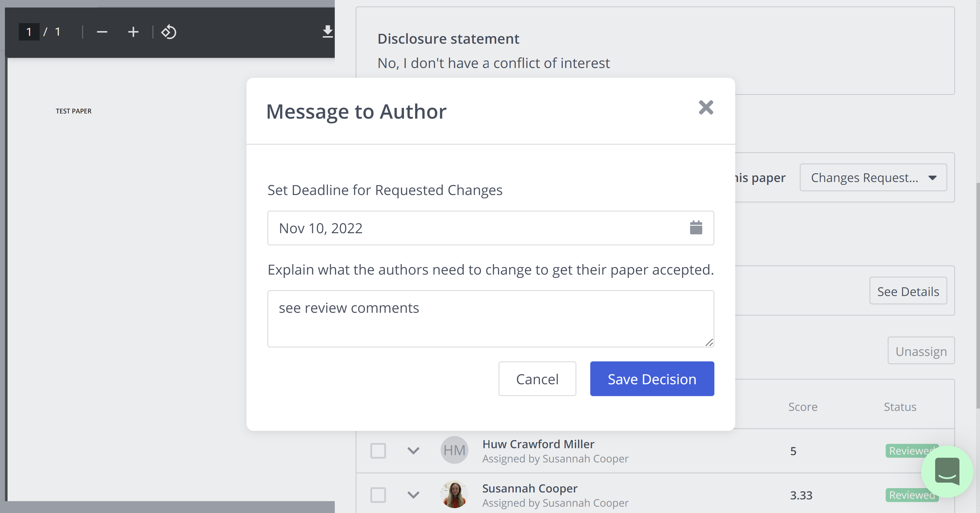Click the Score column header
This screenshot has width=980, height=513.
[x=803, y=407]
